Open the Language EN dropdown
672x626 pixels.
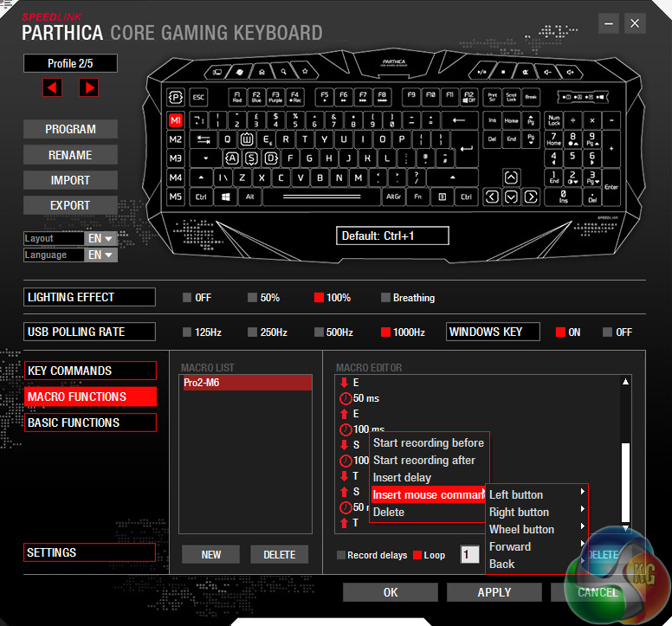(x=100, y=255)
